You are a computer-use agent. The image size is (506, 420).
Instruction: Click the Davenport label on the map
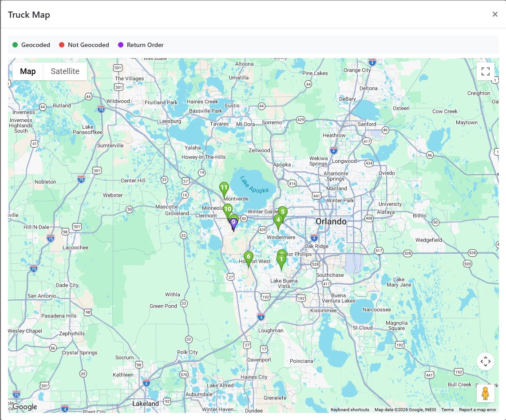click(259, 360)
